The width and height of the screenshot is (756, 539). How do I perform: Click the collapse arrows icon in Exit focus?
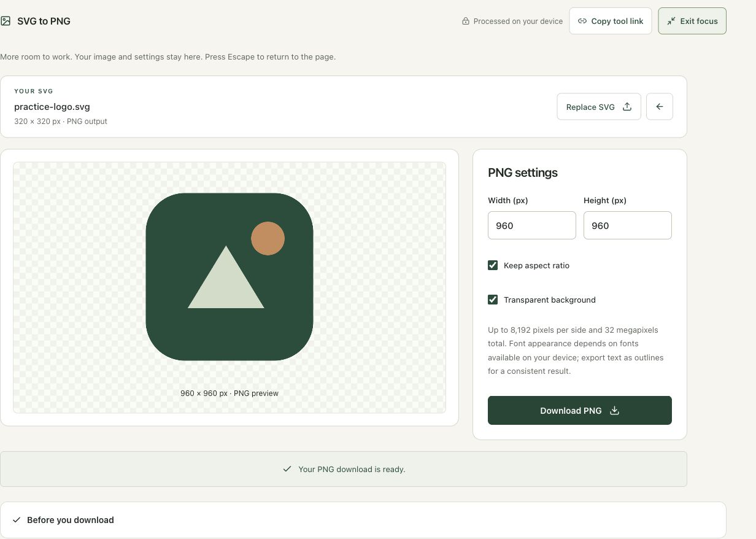(x=671, y=21)
